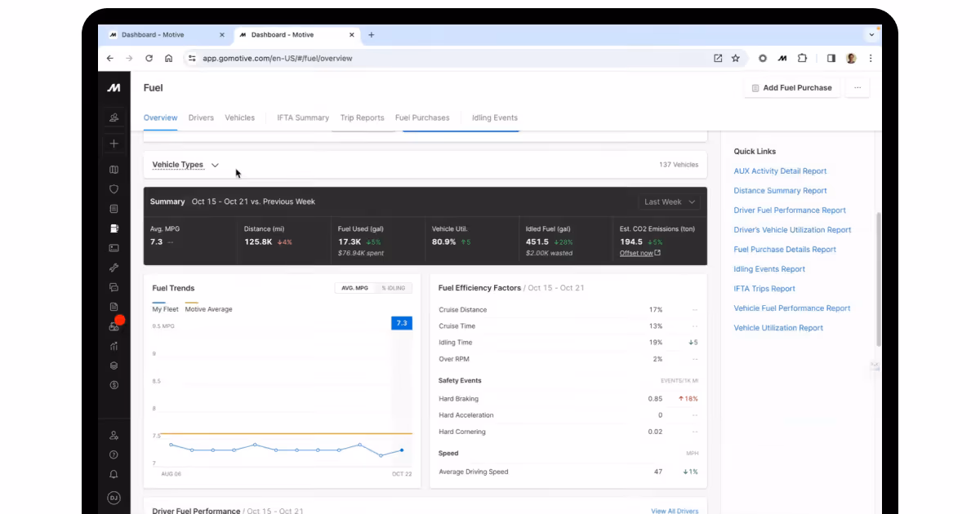Open the Documents page icon in the sidebar
The image size is (980, 514).
click(x=114, y=307)
